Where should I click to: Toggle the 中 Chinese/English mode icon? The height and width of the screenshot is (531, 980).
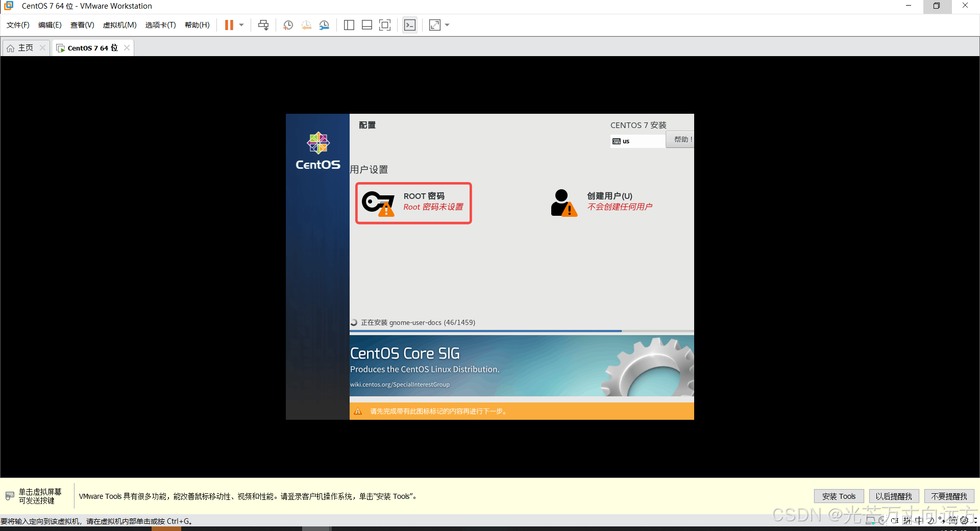919,520
